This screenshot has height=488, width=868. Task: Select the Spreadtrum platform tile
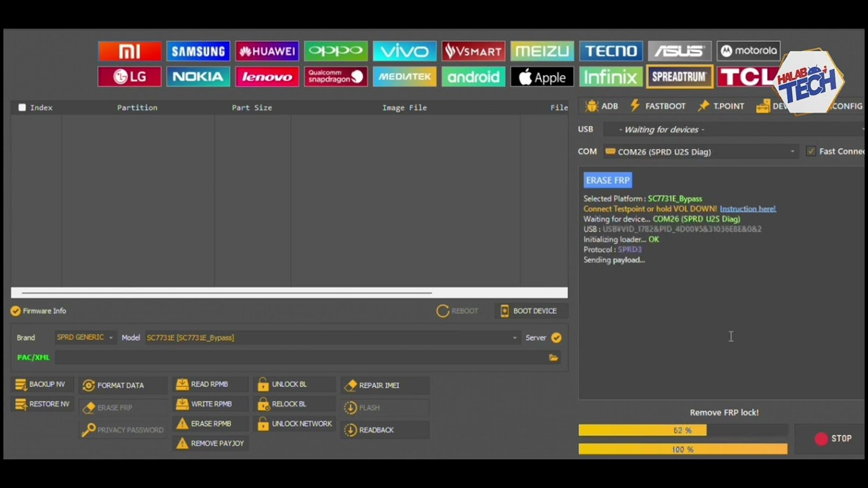point(679,77)
